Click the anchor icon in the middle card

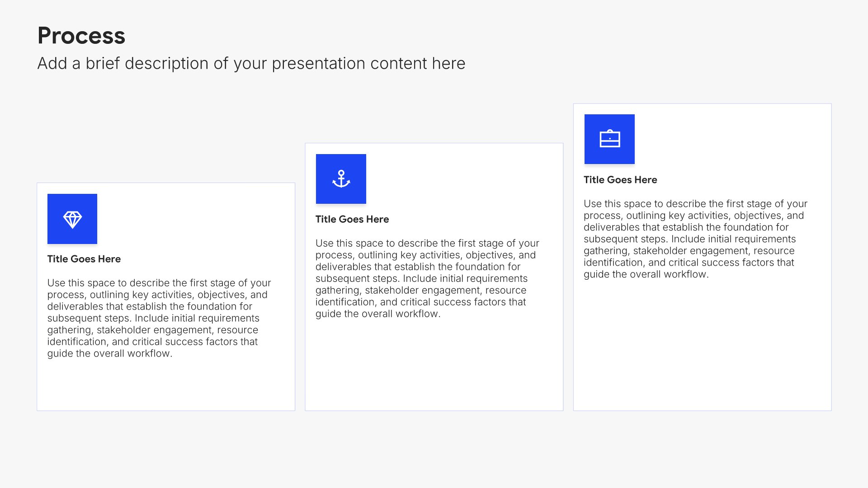[341, 179]
